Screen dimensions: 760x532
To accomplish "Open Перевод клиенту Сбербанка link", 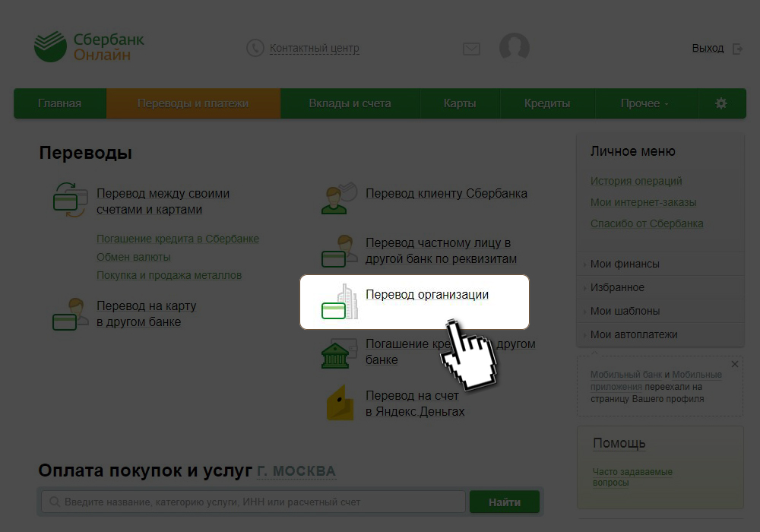I will click(x=446, y=194).
